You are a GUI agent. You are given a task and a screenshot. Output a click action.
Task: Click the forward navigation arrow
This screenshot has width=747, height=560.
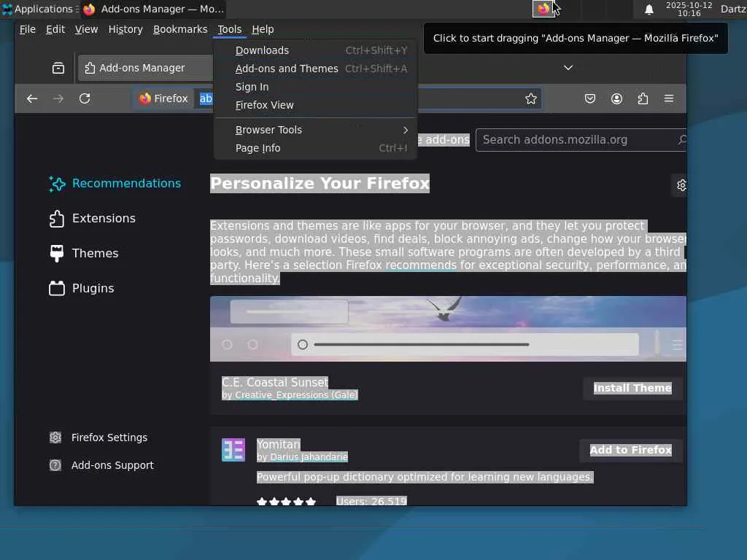(58, 98)
